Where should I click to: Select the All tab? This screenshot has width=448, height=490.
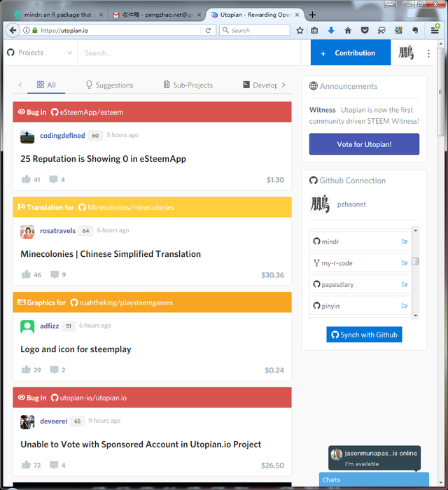tap(46, 85)
